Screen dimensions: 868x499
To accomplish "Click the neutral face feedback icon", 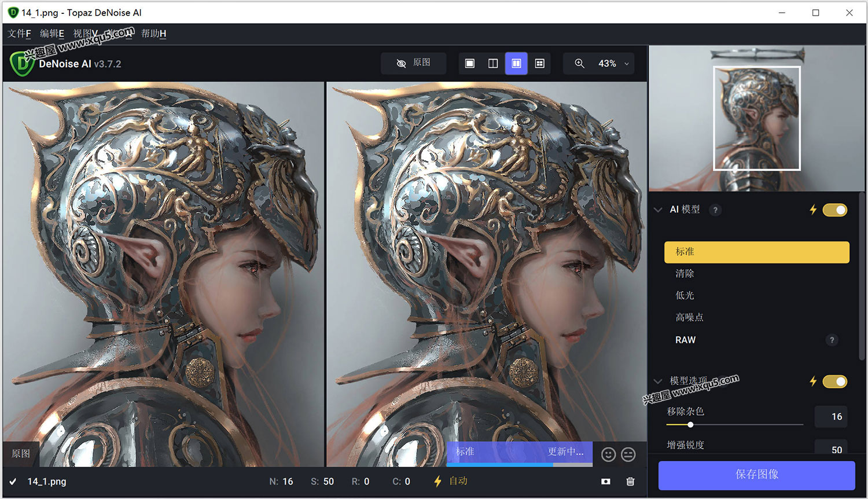I will click(628, 454).
